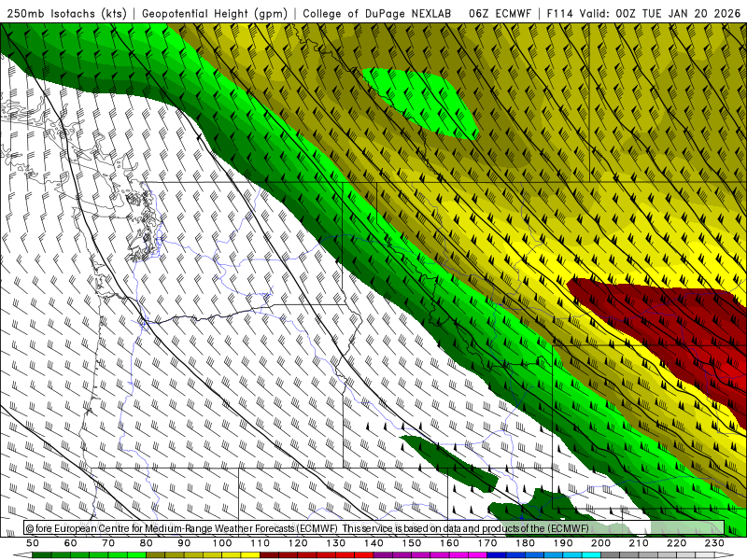Image resolution: width=747 pixels, height=560 pixels.
Task: Click the '130' value on the color scale
Action: (x=335, y=543)
